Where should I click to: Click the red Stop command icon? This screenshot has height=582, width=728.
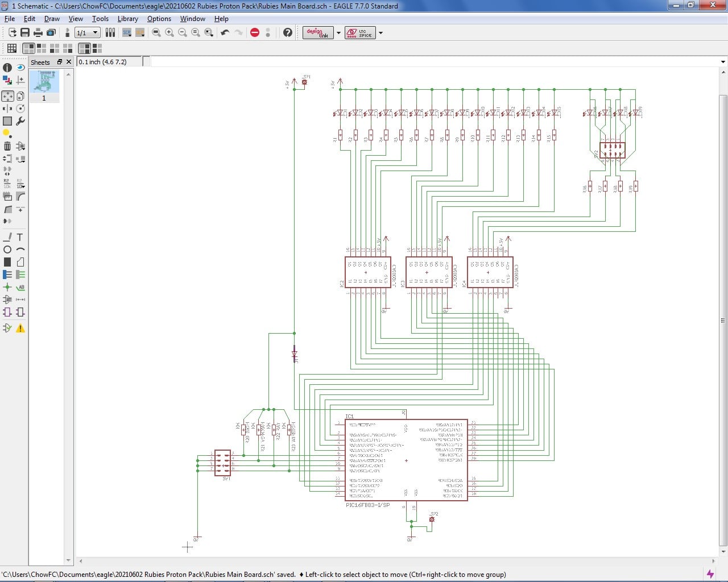coord(255,32)
